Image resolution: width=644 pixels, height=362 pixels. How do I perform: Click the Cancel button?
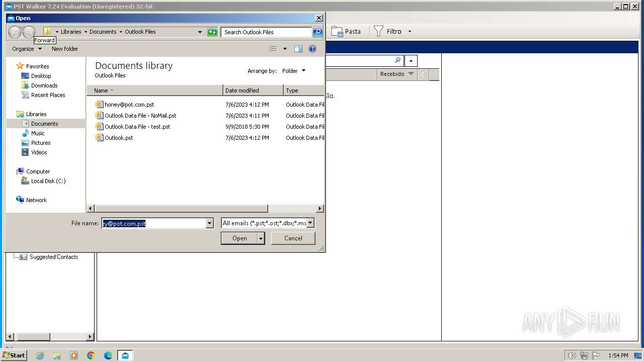[x=293, y=238]
